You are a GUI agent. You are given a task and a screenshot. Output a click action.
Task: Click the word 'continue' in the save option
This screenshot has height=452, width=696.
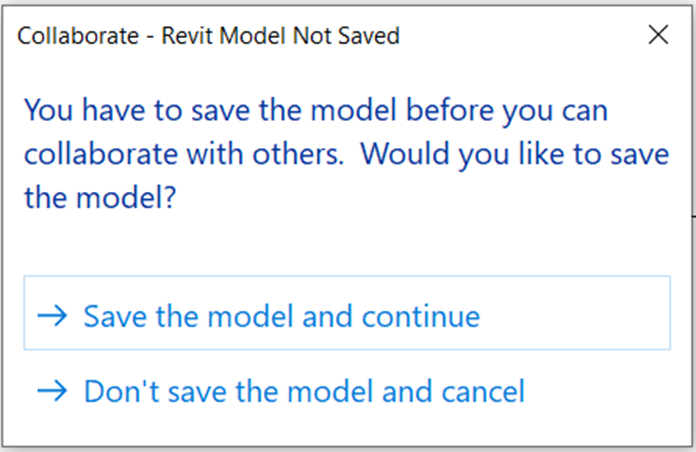click(421, 317)
